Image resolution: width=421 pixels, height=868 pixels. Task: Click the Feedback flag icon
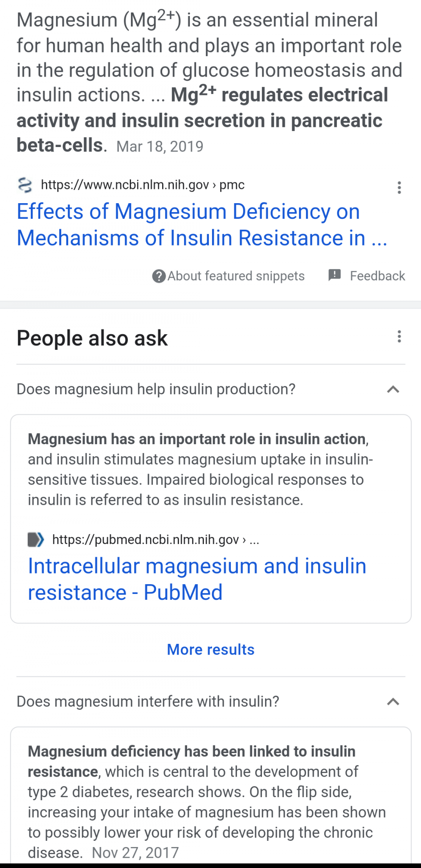pos(335,275)
